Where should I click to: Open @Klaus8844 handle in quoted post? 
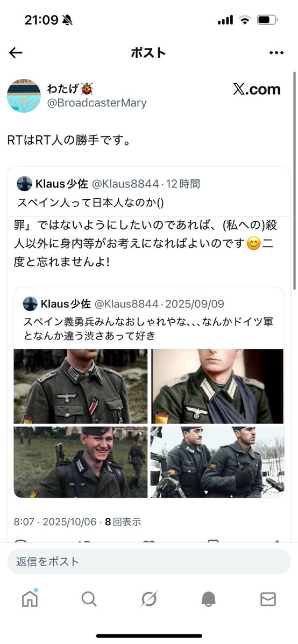125,184
